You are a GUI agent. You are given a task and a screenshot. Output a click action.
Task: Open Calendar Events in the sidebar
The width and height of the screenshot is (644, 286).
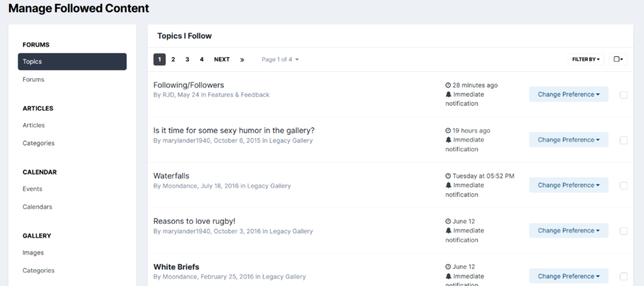pyautogui.click(x=32, y=189)
